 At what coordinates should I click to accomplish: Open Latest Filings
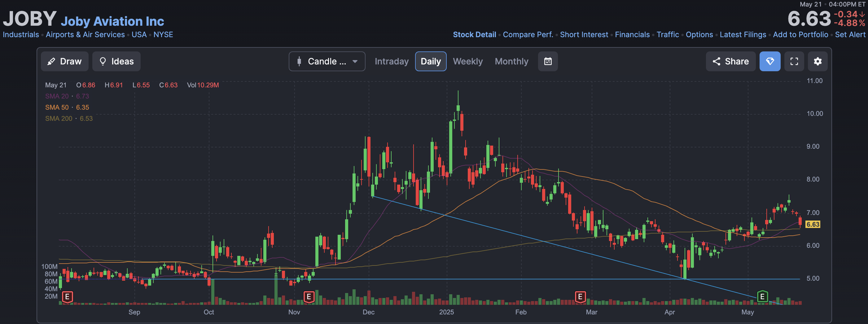point(743,34)
